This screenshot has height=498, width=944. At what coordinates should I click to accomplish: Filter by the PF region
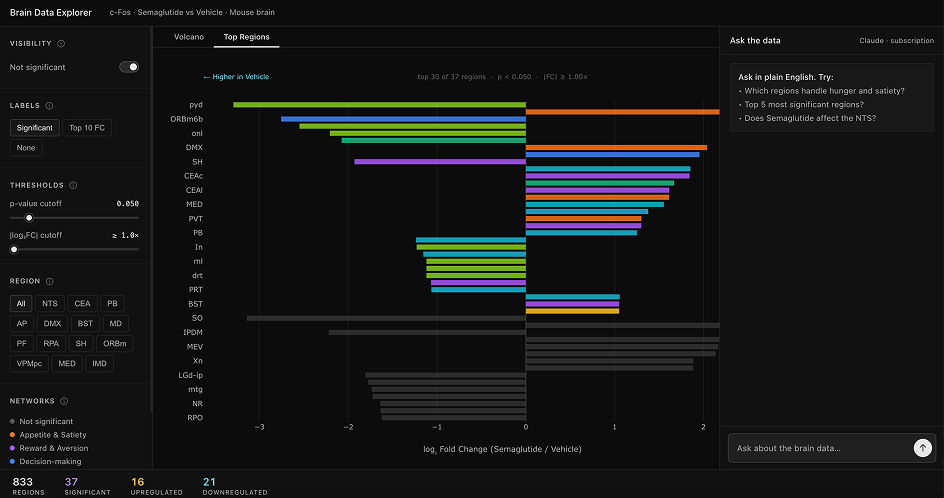click(22, 343)
